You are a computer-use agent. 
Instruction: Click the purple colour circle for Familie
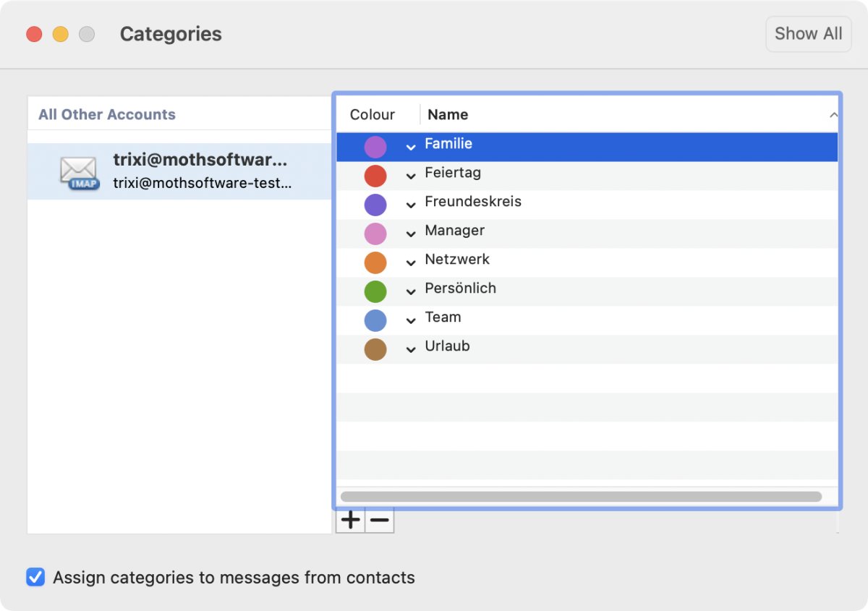coord(375,147)
